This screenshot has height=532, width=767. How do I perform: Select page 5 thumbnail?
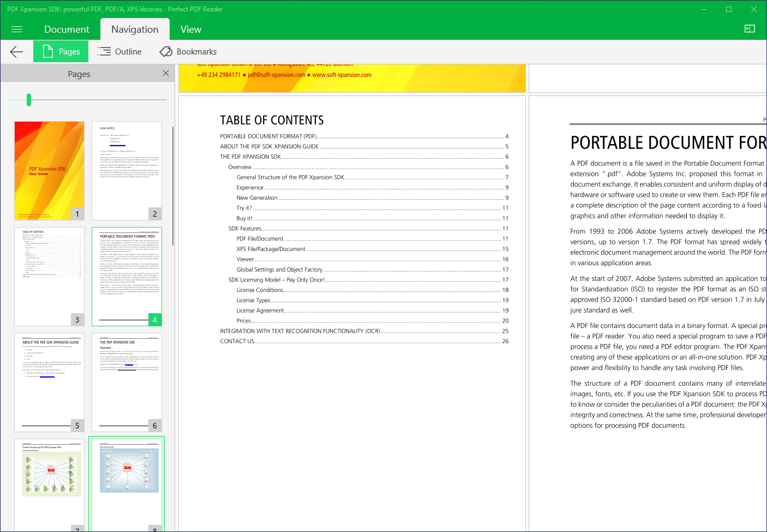click(x=50, y=381)
